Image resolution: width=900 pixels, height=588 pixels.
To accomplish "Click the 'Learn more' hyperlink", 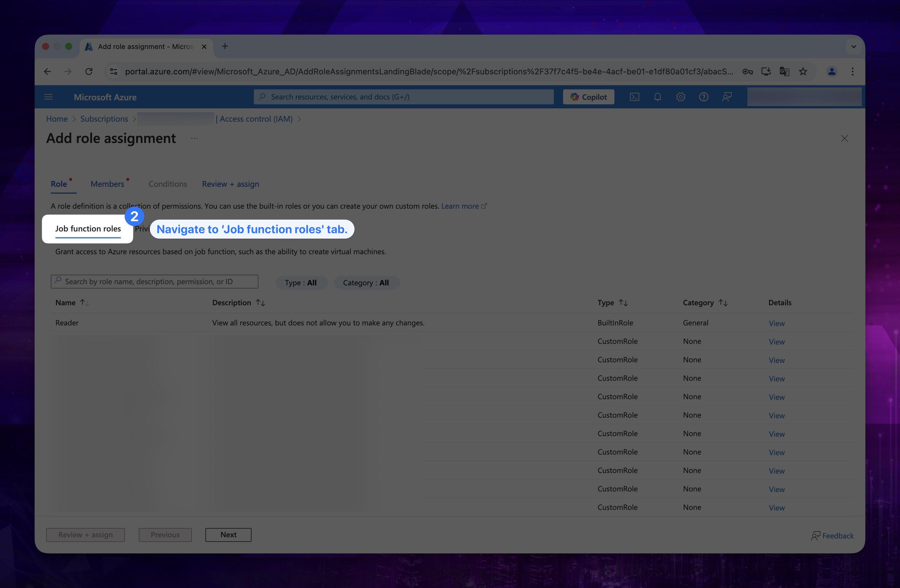I will (x=460, y=206).
